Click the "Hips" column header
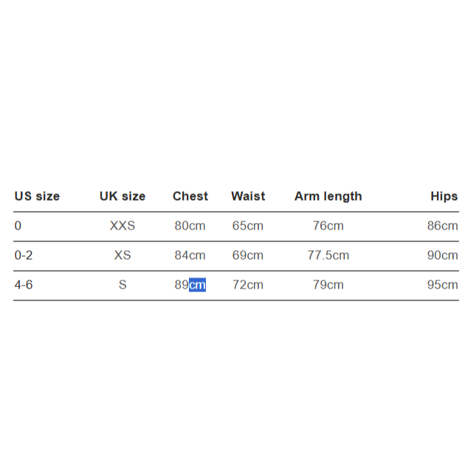 coord(444,196)
